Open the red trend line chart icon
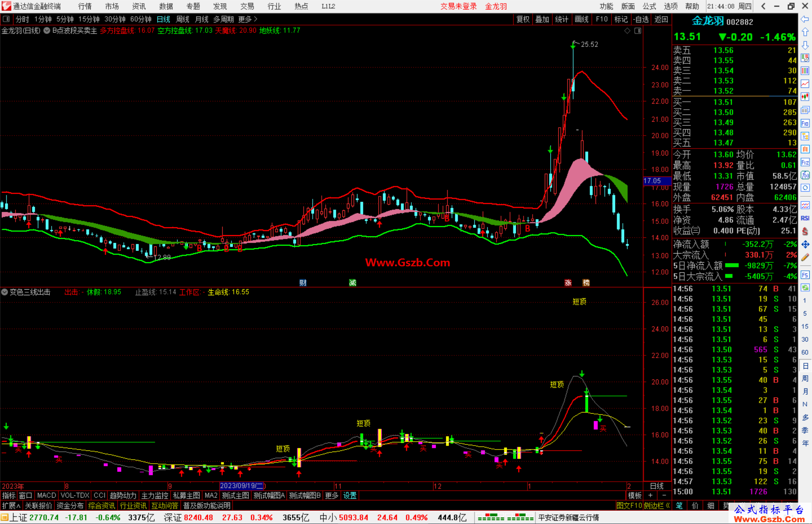Screen dimensions: 812x524 (x=805, y=84)
